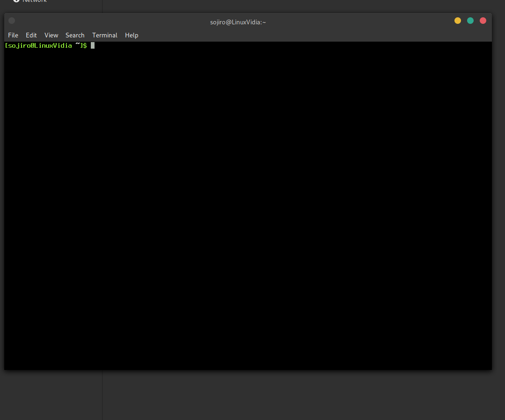505x420 pixels.
Task: Minimize terminal with yellow button
Action: point(457,21)
